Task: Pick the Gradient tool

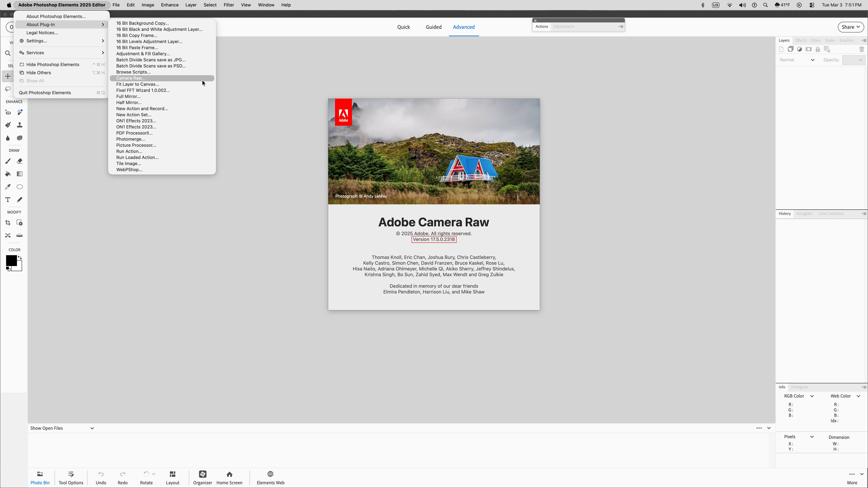Action: (x=19, y=174)
